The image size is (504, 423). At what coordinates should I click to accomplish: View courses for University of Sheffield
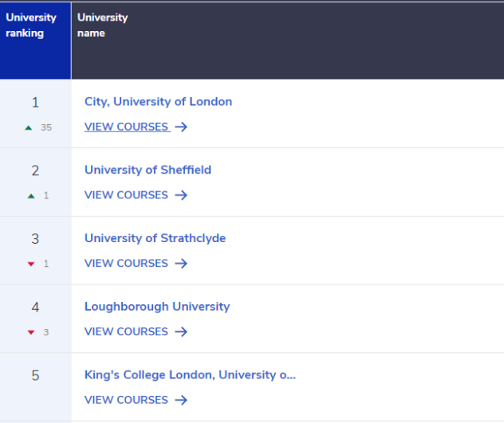click(126, 195)
